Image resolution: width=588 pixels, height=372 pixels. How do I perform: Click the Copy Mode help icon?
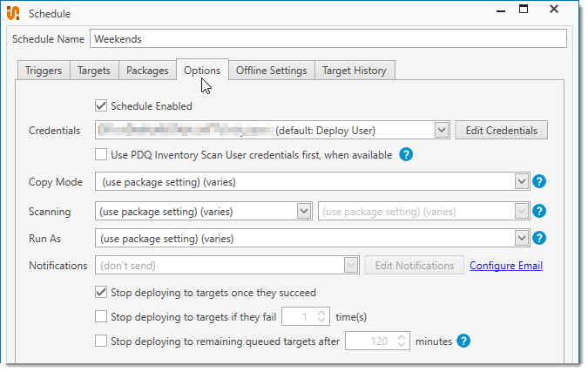coord(539,182)
